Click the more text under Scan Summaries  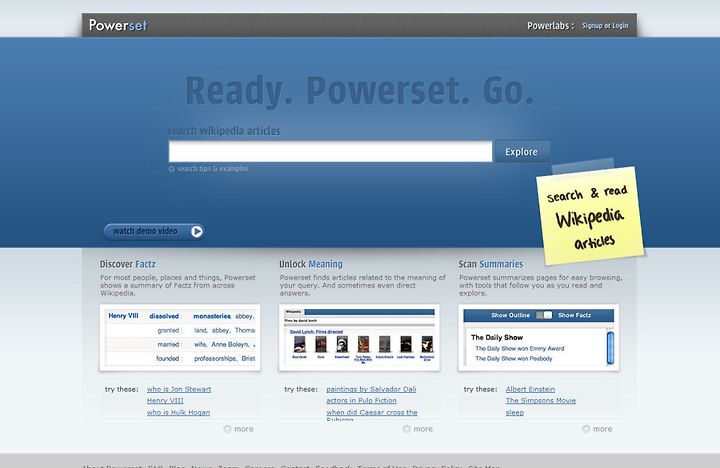click(602, 429)
